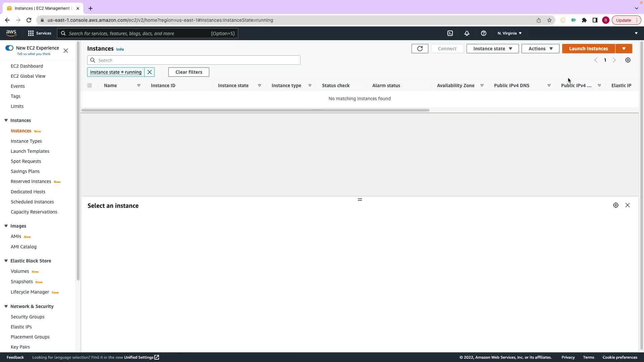Screen dimensions: 644x362
Task: Click the Clear filters button
Action: pyautogui.click(x=189, y=72)
